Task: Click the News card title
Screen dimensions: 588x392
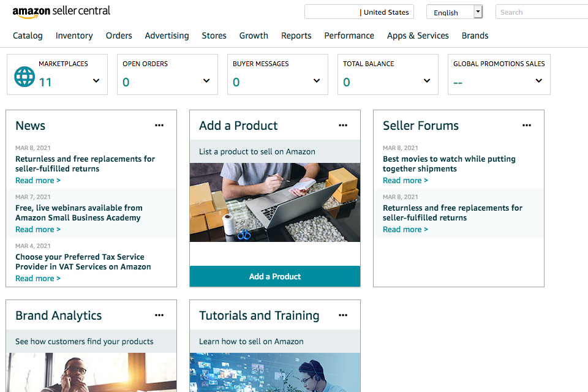Action: (31, 126)
